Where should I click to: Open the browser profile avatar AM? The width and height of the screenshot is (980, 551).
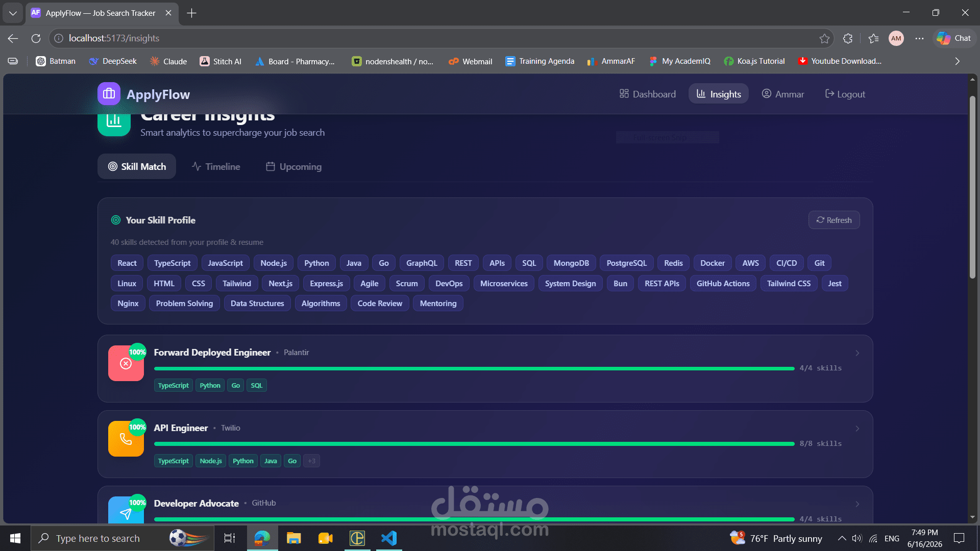point(896,38)
